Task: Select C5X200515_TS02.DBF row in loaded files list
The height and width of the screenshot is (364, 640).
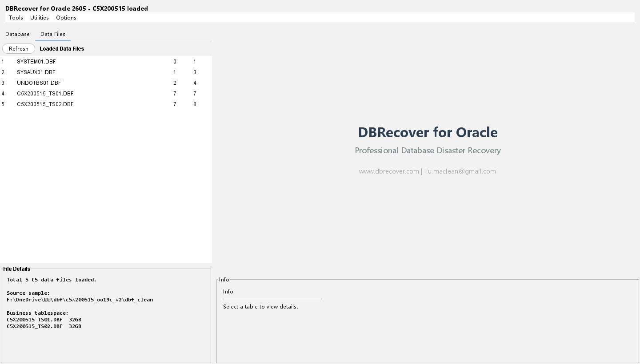Action: (x=106, y=104)
